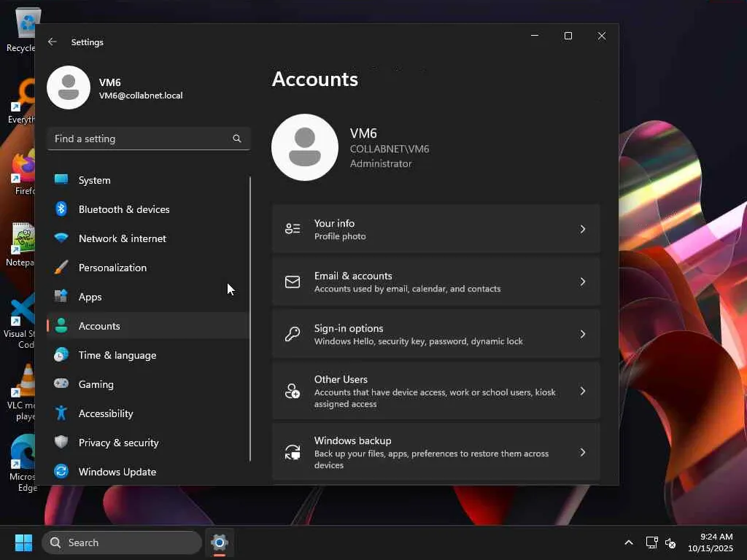This screenshot has width=747, height=560.
Task: Click the Time & language label
Action: [117, 355]
